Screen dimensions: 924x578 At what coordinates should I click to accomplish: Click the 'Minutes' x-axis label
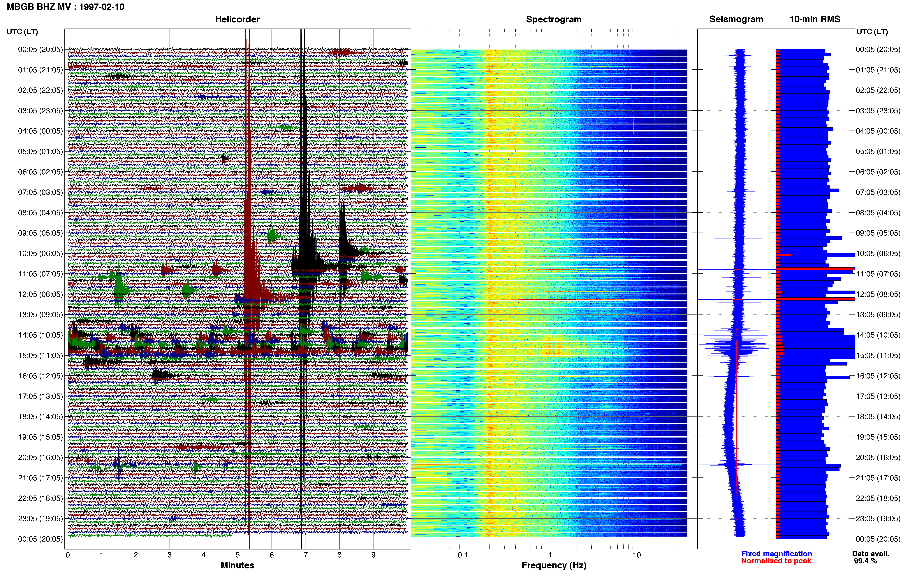[x=237, y=565]
